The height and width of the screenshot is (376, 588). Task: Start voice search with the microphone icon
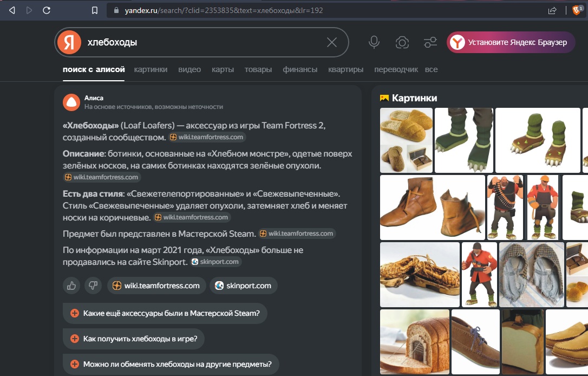pos(374,42)
